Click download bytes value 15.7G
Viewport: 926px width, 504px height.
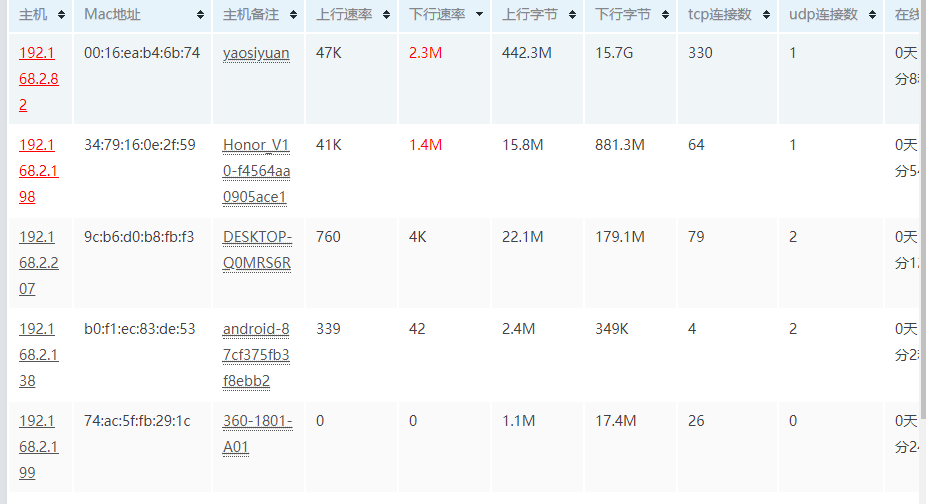pyautogui.click(x=614, y=53)
